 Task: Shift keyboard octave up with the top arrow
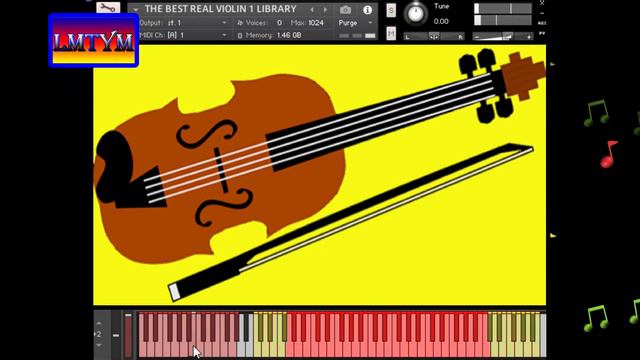(99, 323)
